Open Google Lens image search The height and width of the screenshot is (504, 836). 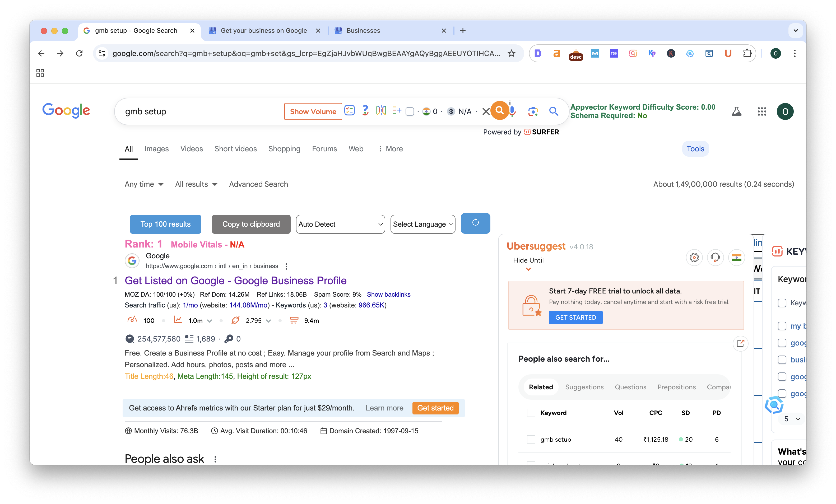533,111
